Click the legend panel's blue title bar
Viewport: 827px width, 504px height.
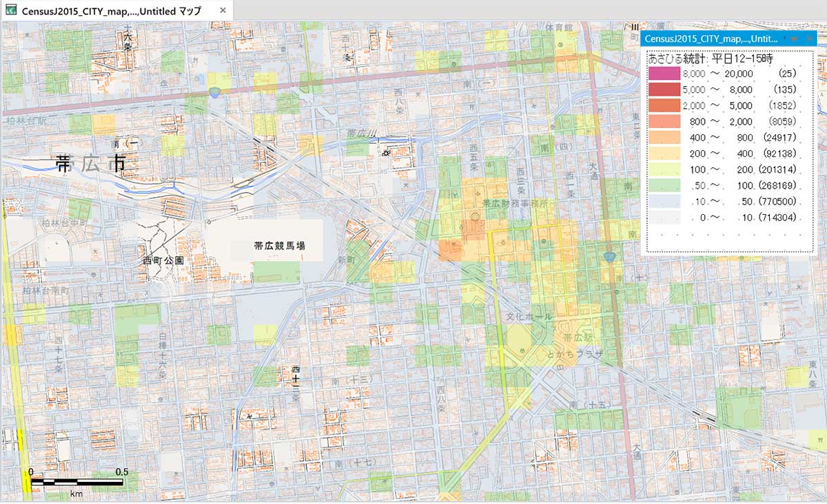click(x=710, y=39)
